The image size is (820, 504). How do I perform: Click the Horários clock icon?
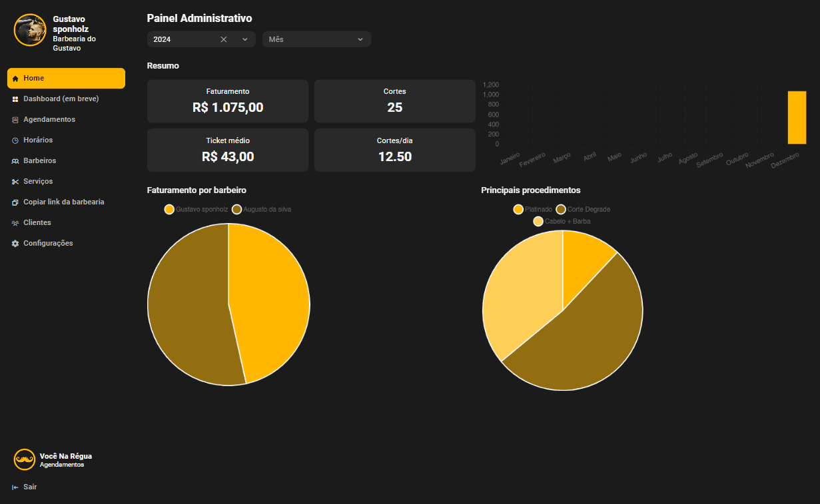pos(15,140)
